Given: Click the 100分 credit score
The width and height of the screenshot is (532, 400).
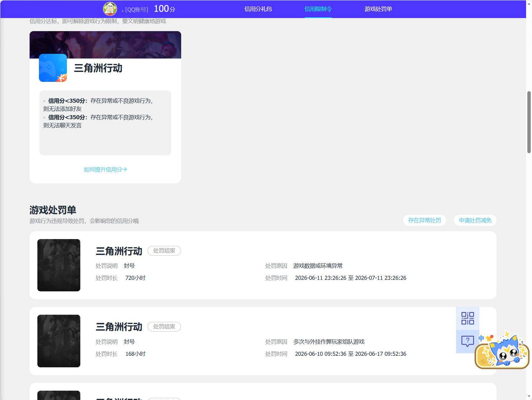Looking at the screenshot, I should click(x=164, y=9).
